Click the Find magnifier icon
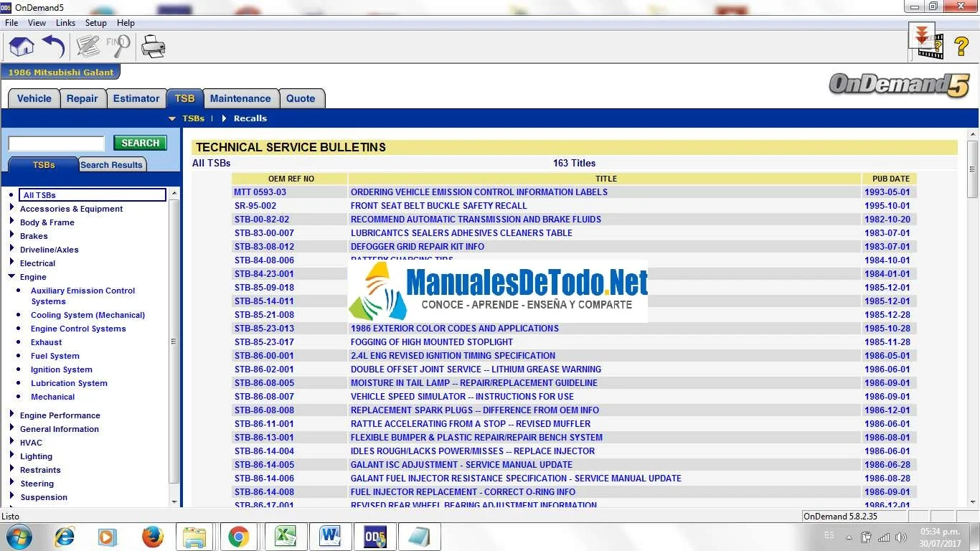The height and width of the screenshot is (551, 980). (118, 47)
